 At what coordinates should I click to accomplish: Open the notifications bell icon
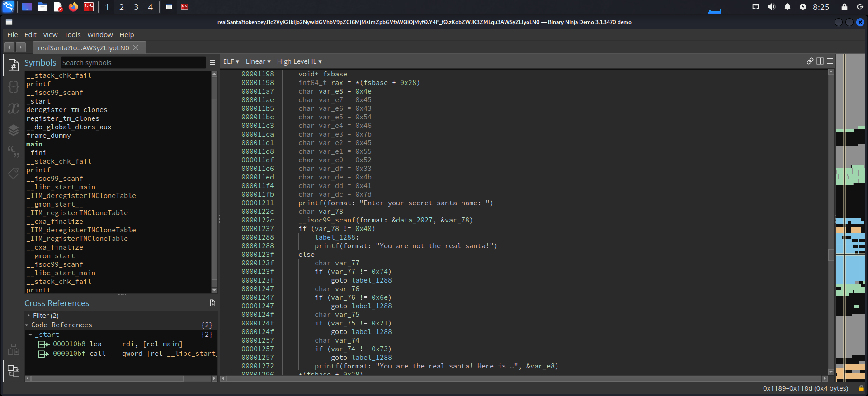click(x=788, y=7)
